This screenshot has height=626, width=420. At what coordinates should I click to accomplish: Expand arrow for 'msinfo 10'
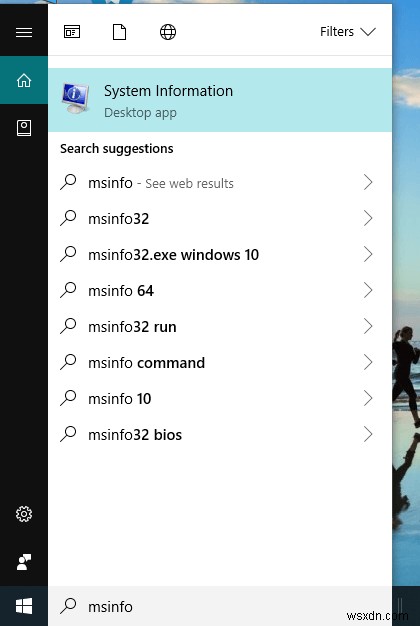tap(368, 398)
